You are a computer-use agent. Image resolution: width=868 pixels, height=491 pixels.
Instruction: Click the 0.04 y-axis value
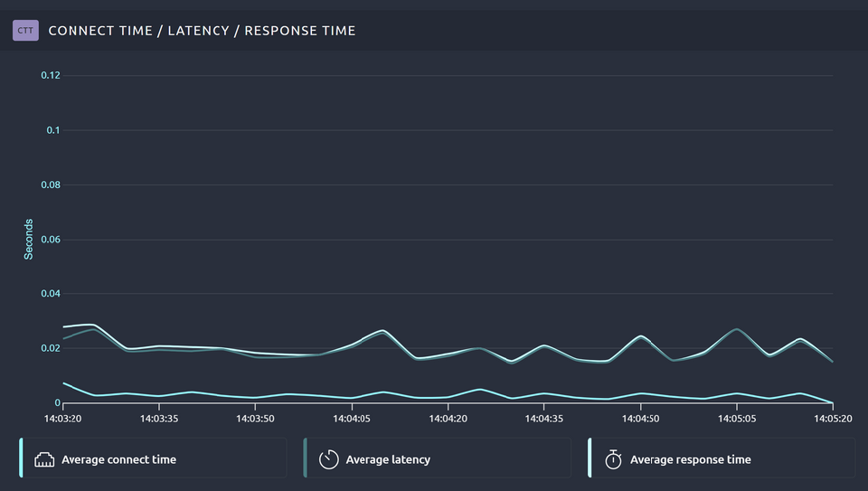51,294
